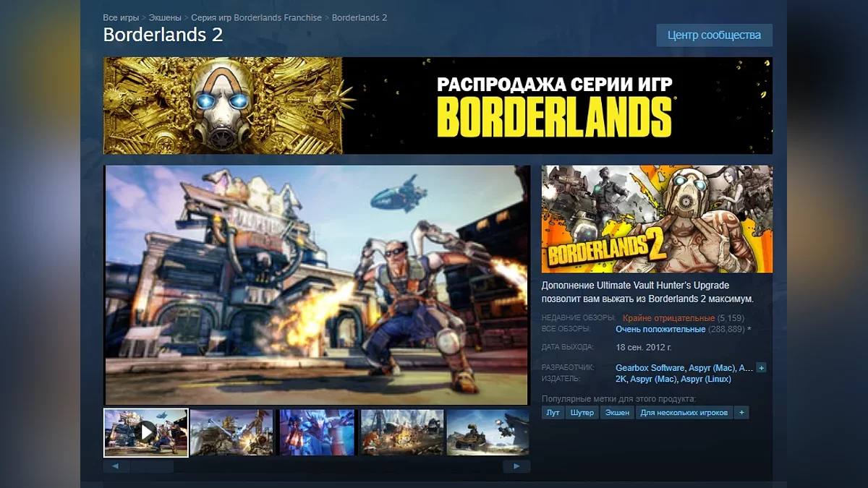Go to the Все игры breadcrumb
Screen dimensions: 868x488
[121, 17]
